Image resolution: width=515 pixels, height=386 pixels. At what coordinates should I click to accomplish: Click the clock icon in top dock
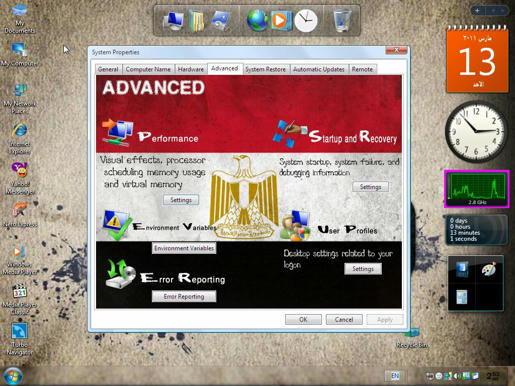tap(306, 21)
